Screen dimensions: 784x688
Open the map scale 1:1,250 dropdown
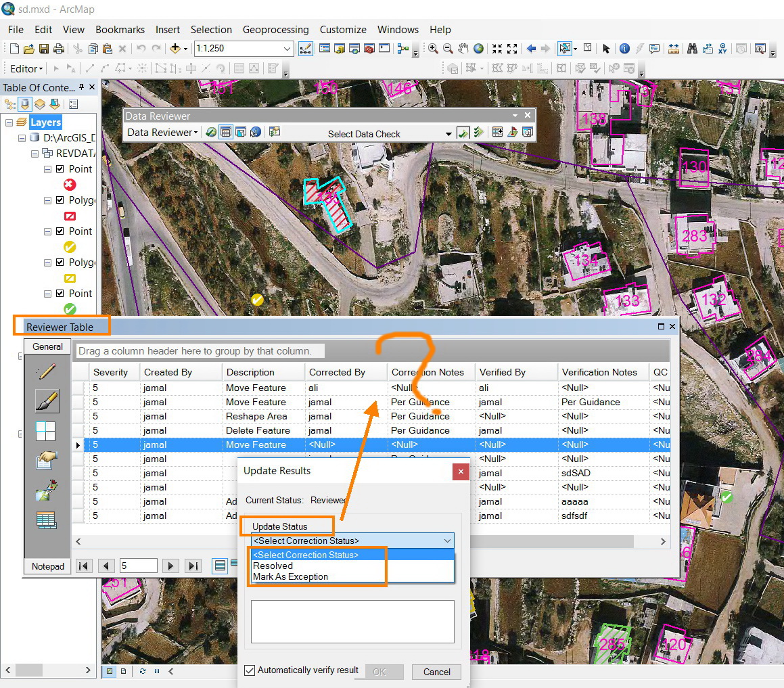[x=287, y=49]
